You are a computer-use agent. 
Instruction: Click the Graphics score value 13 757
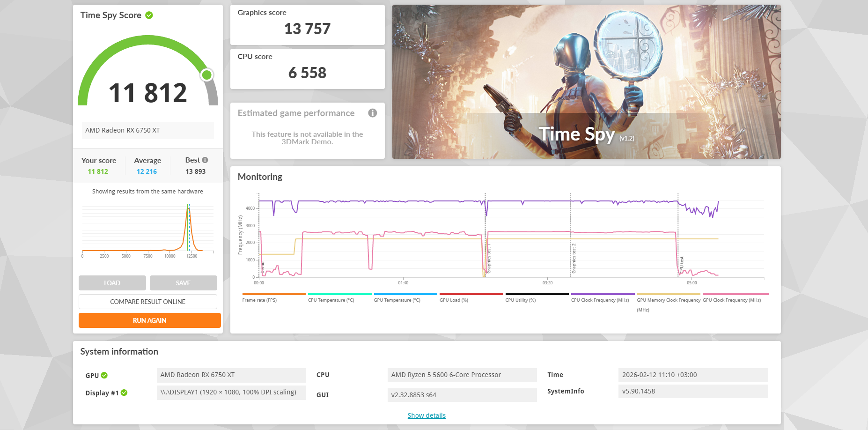coord(308,29)
